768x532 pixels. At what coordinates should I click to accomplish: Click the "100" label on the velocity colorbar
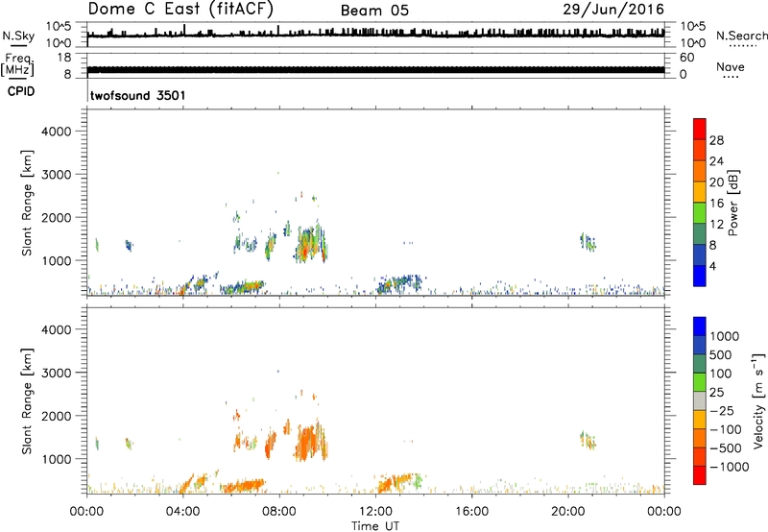[x=721, y=374]
